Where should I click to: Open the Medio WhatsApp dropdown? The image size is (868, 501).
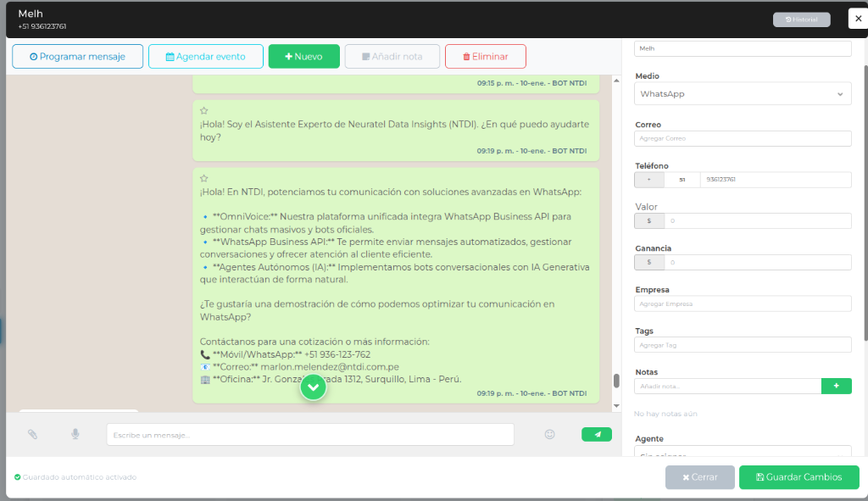[x=743, y=93]
